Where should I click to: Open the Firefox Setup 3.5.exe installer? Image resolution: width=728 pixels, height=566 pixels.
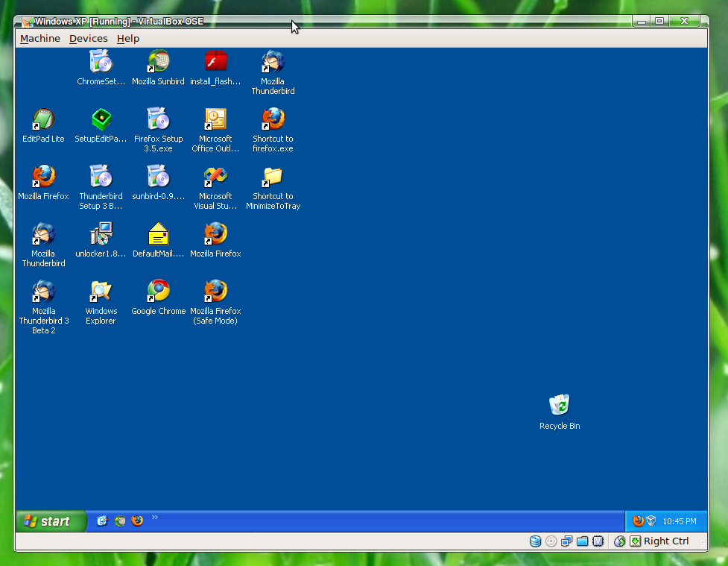pyautogui.click(x=158, y=119)
